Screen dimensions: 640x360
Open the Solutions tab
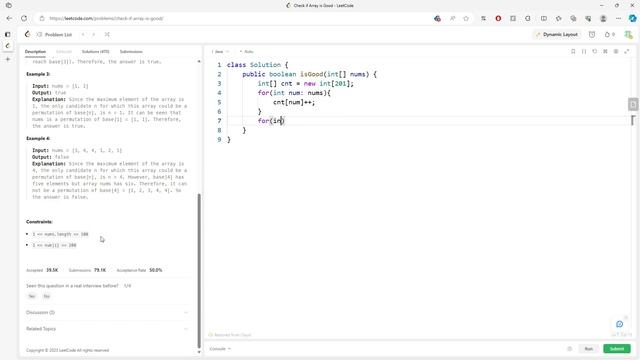(x=96, y=52)
